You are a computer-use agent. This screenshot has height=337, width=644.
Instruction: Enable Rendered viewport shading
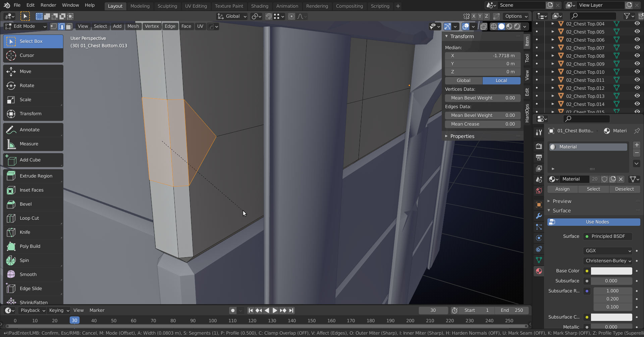[518, 26]
